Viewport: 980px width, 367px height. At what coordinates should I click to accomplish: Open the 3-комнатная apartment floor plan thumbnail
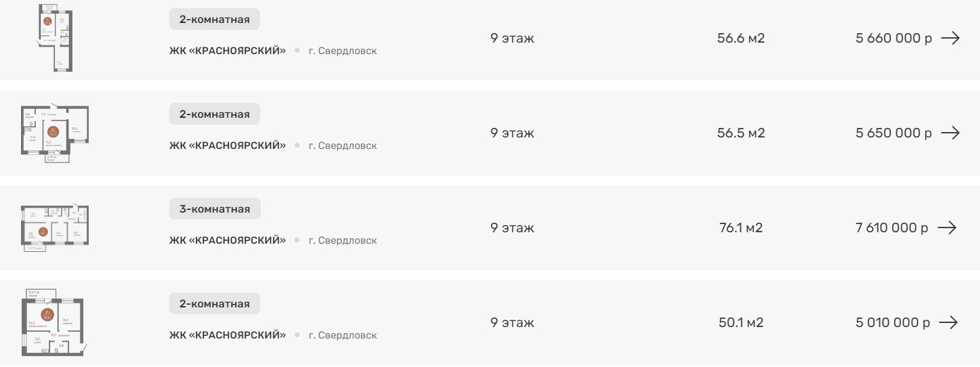[54, 228]
